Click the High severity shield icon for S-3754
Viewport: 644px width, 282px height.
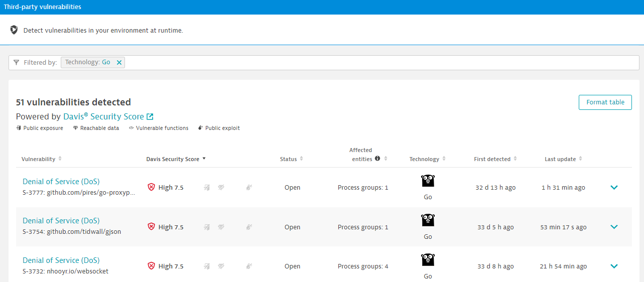pyautogui.click(x=151, y=227)
